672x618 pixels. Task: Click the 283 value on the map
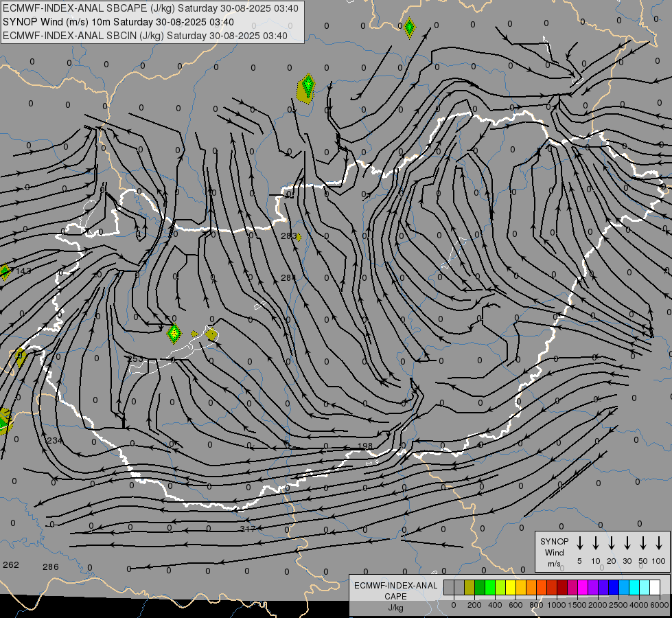click(288, 236)
